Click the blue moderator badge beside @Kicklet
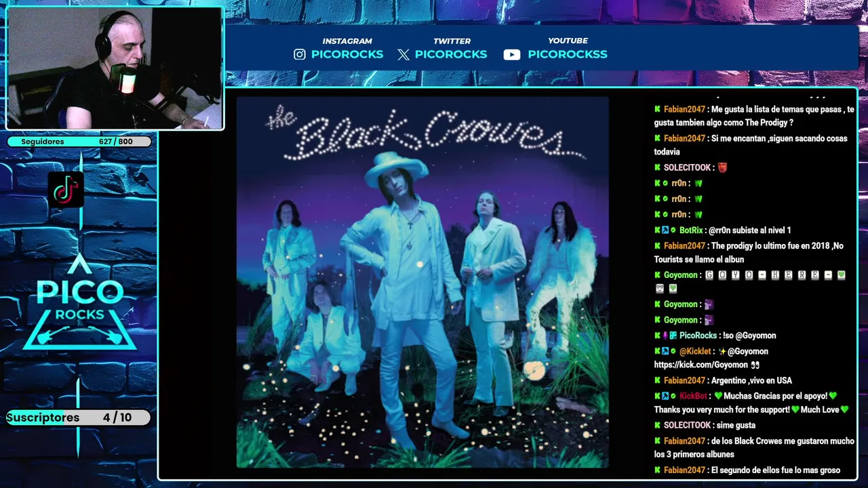This screenshot has height=488, width=868. coord(665,351)
